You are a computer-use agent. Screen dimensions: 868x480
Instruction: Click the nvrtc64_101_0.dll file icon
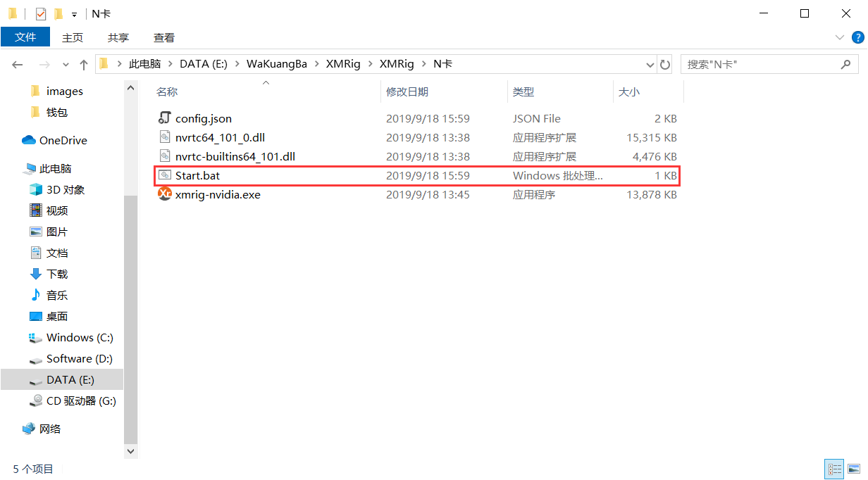click(x=165, y=137)
